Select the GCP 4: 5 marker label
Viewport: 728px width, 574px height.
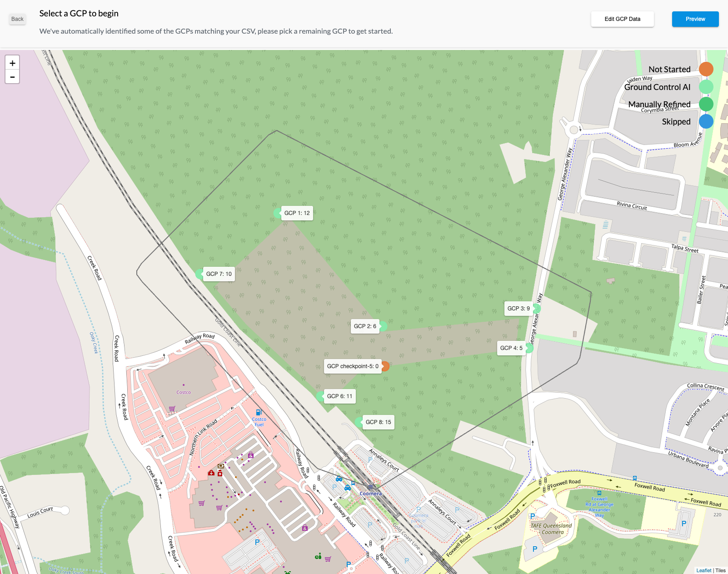pos(511,348)
